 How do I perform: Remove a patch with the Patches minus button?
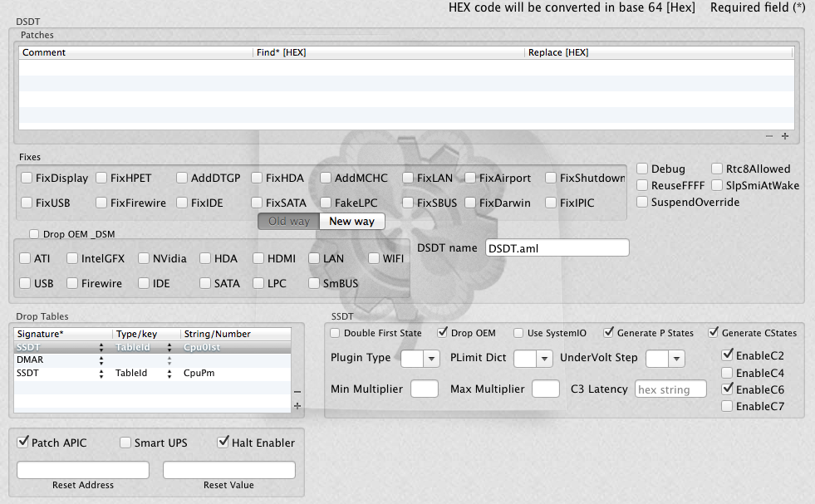(769, 136)
